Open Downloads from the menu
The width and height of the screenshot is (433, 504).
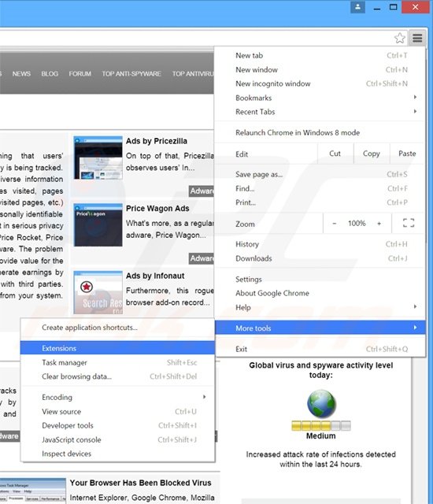click(320, 258)
